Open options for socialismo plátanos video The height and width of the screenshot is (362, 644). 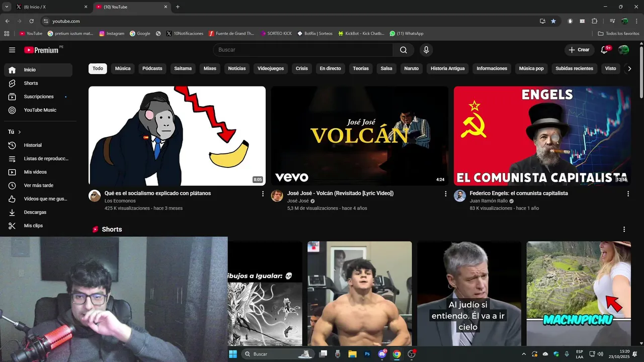263,194
